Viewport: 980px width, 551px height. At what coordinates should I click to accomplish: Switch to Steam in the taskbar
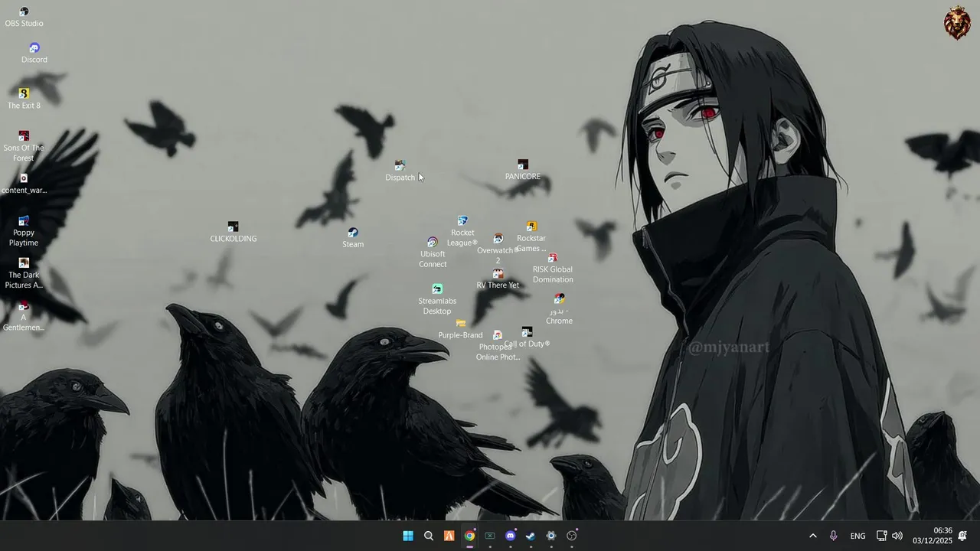point(531,536)
